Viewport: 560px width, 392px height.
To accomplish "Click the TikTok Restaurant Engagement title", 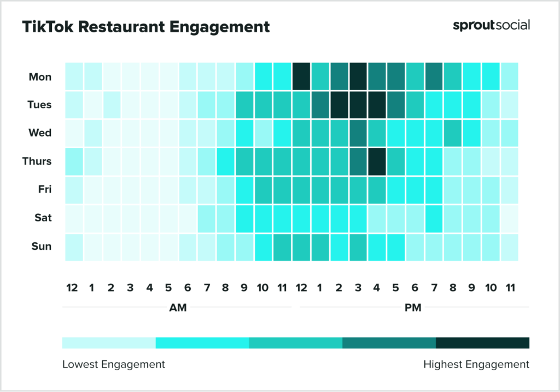I will (x=146, y=26).
